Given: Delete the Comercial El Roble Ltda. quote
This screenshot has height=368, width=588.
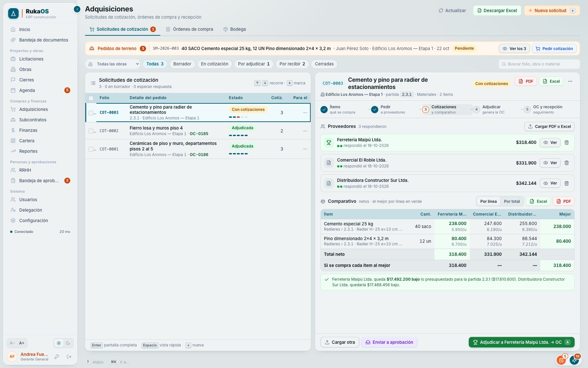Looking at the screenshot, I should pyautogui.click(x=566, y=163).
